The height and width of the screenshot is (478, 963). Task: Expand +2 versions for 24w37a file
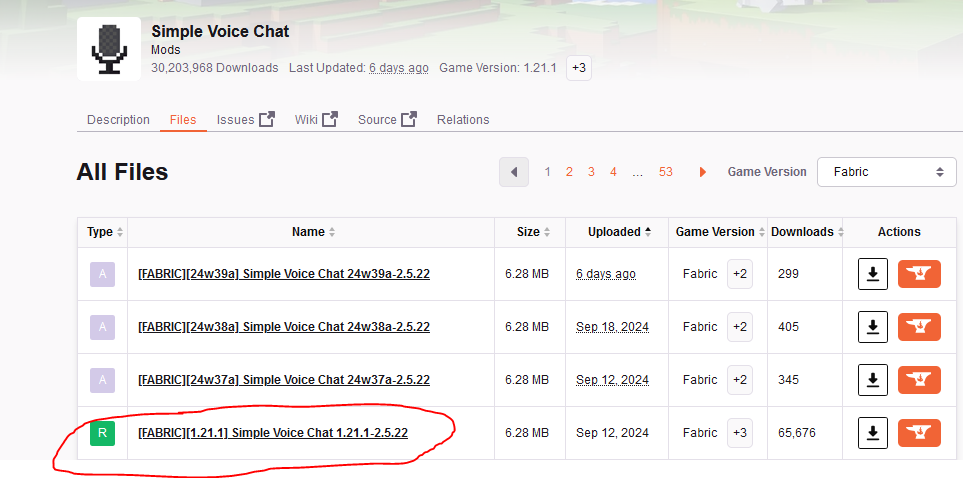(739, 380)
